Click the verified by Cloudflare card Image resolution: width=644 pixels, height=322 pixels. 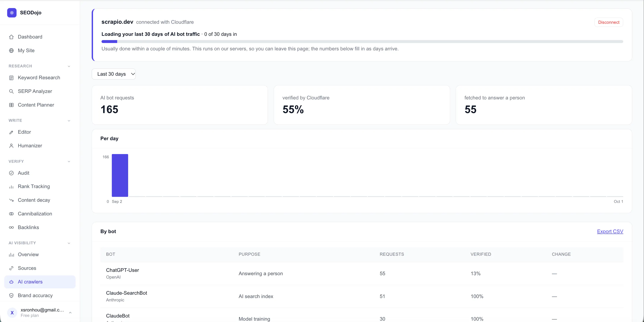(x=362, y=105)
